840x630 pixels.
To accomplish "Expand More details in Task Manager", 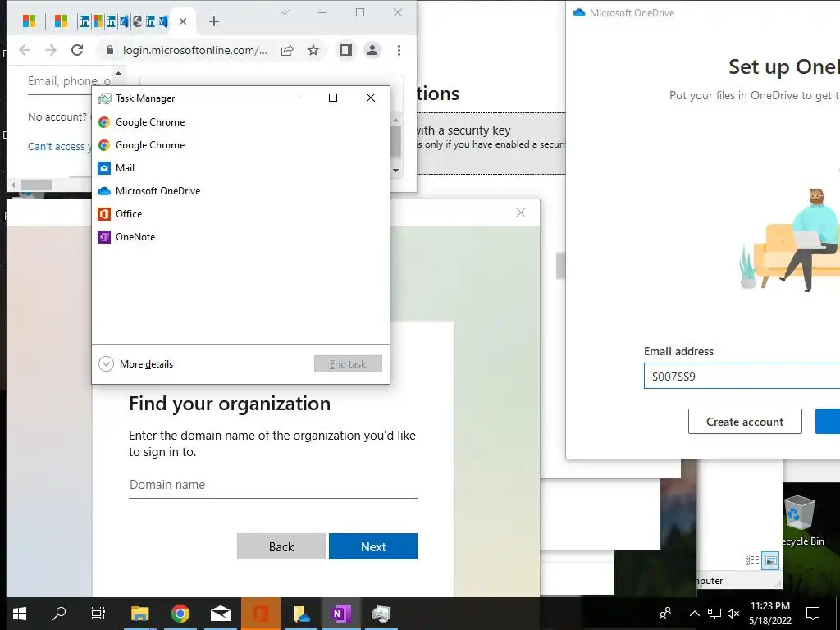I will (x=136, y=364).
